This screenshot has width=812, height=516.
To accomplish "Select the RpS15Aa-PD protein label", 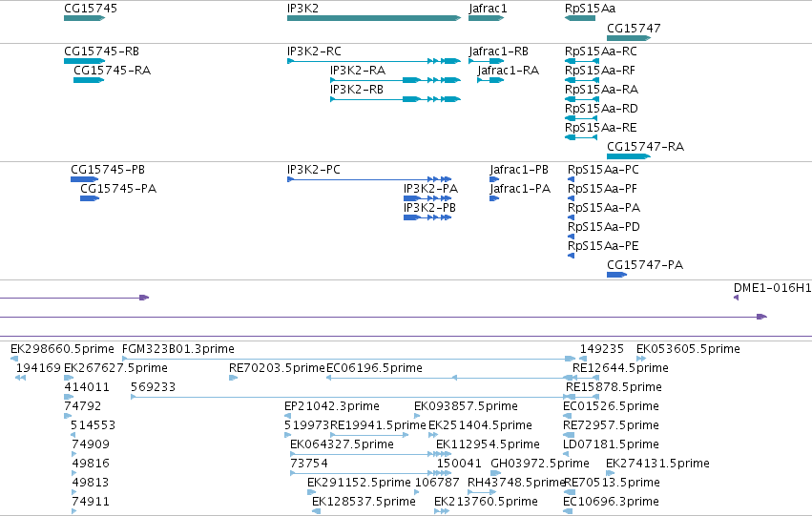I will click(604, 227).
